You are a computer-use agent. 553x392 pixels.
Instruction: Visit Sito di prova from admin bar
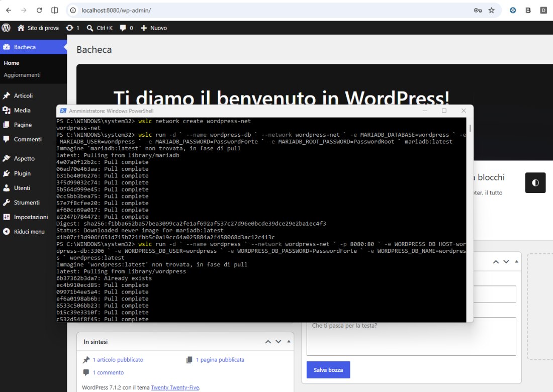(x=38, y=28)
